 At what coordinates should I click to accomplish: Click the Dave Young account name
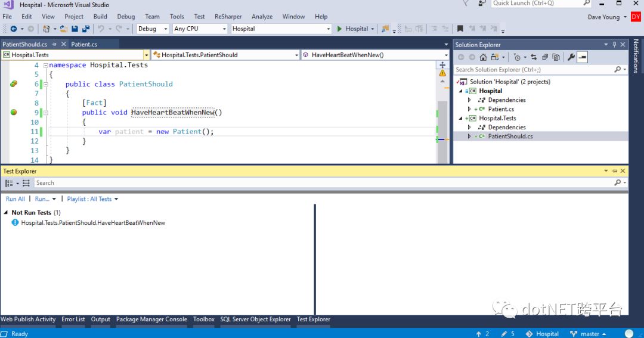tap(603, 17)
